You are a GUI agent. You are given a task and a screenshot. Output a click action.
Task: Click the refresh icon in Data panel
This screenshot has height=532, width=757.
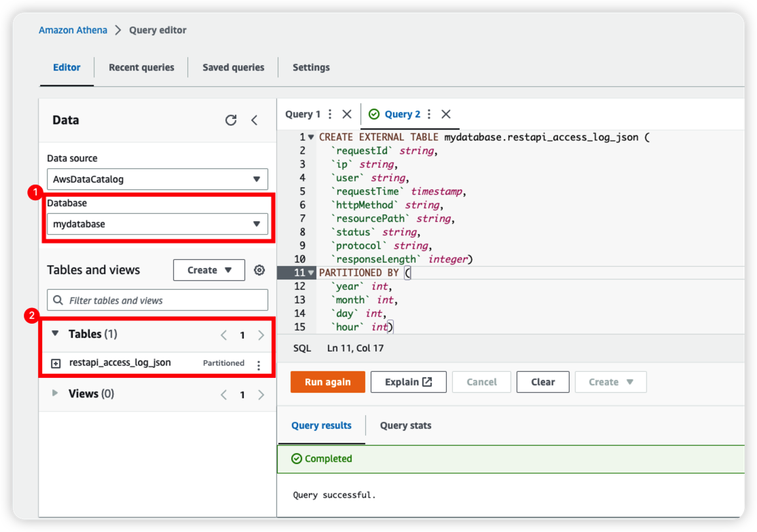click(x=231, y=120)
